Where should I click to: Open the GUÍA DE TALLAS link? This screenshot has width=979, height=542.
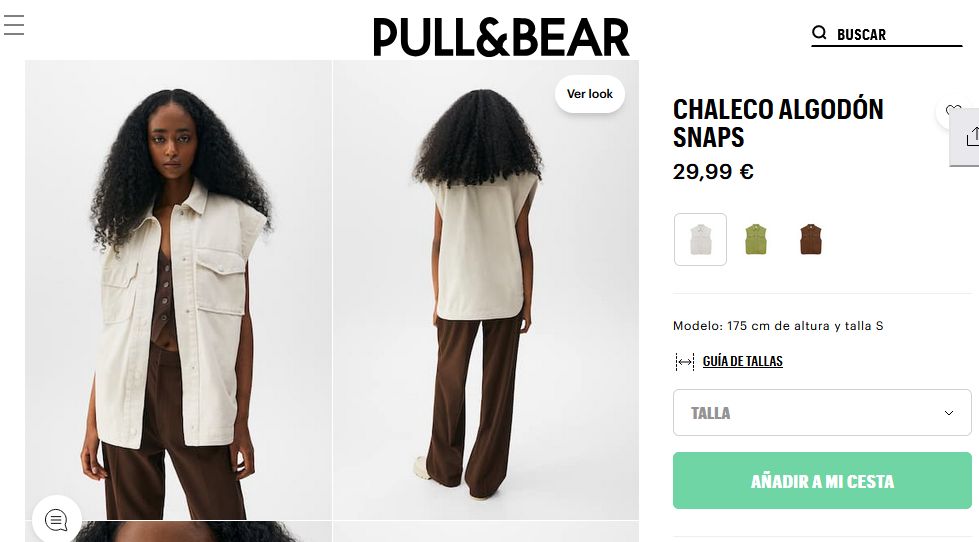pos(742,361)
